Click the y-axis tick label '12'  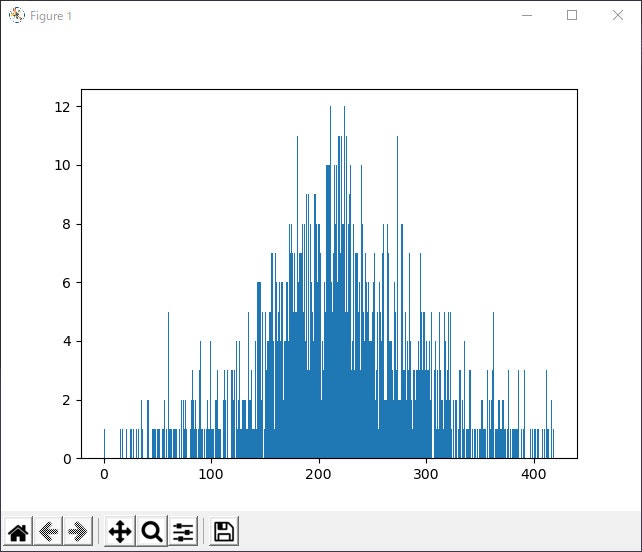[62, 107]
